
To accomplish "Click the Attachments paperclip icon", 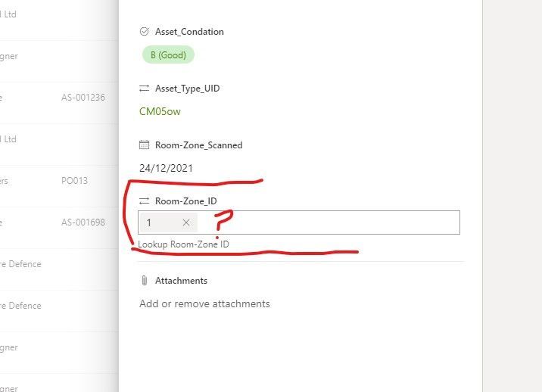I will [x=145, y=281].
